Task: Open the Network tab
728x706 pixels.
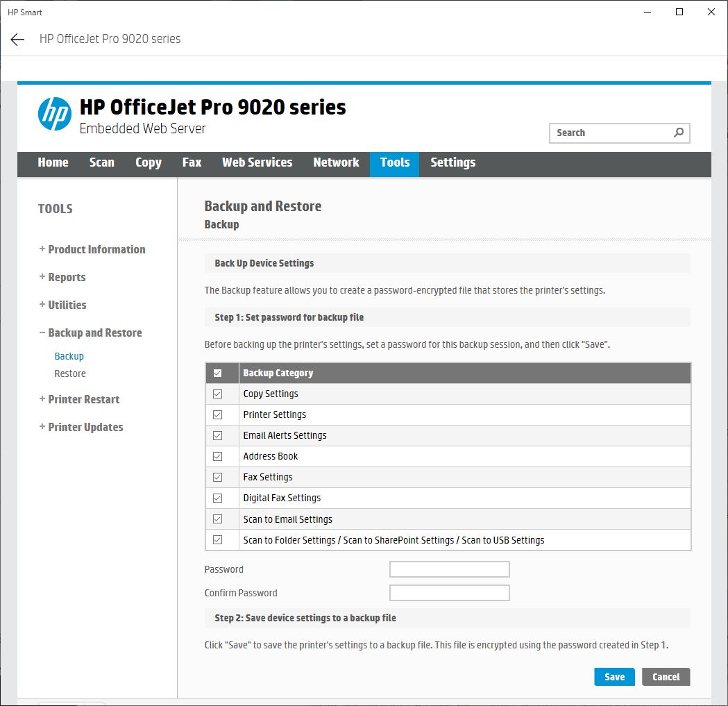Action: pyautogui.click(x=336, y=164)
